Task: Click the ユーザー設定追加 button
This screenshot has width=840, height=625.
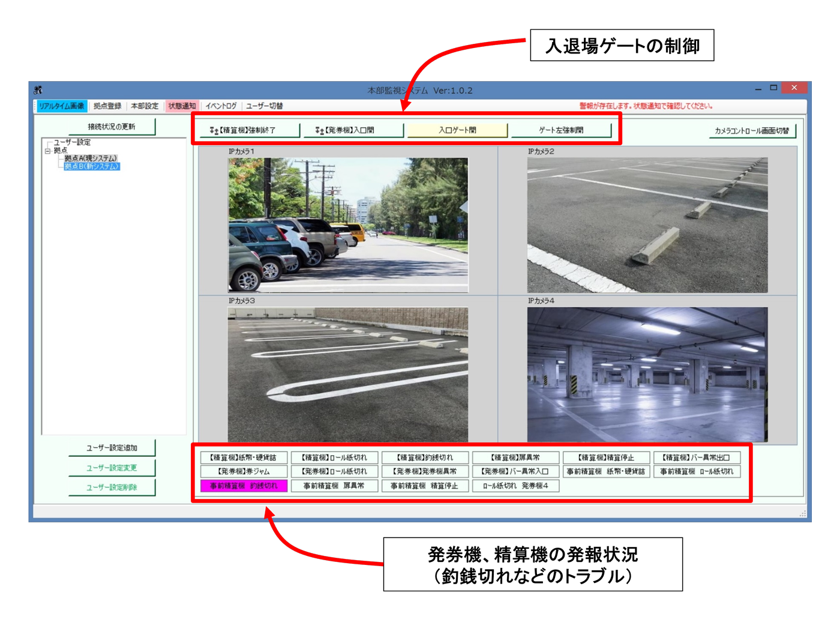Action: (x=112, y=448)
